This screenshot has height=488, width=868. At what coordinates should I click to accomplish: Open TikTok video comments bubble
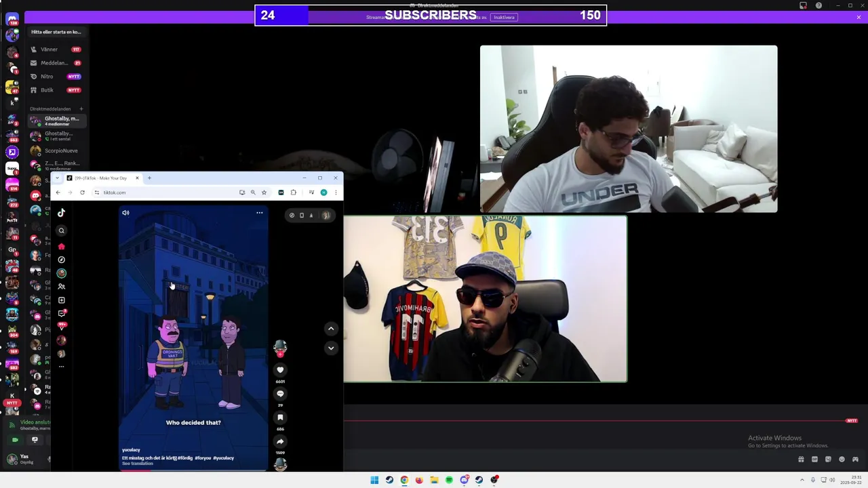point(280,394)
